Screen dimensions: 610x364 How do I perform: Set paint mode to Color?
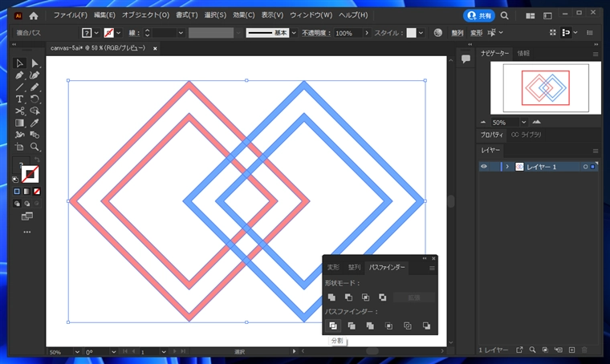17,192
